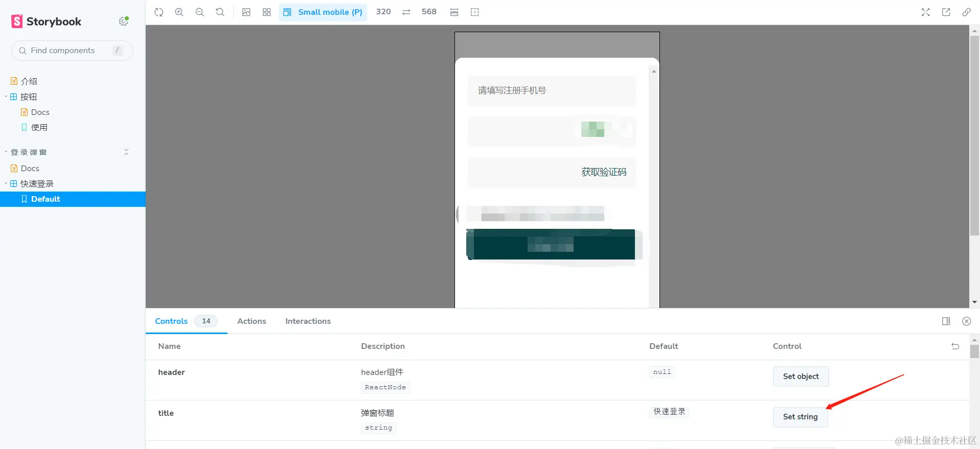Click the remount component icon
980x449 pixels.
pos(159,12)
